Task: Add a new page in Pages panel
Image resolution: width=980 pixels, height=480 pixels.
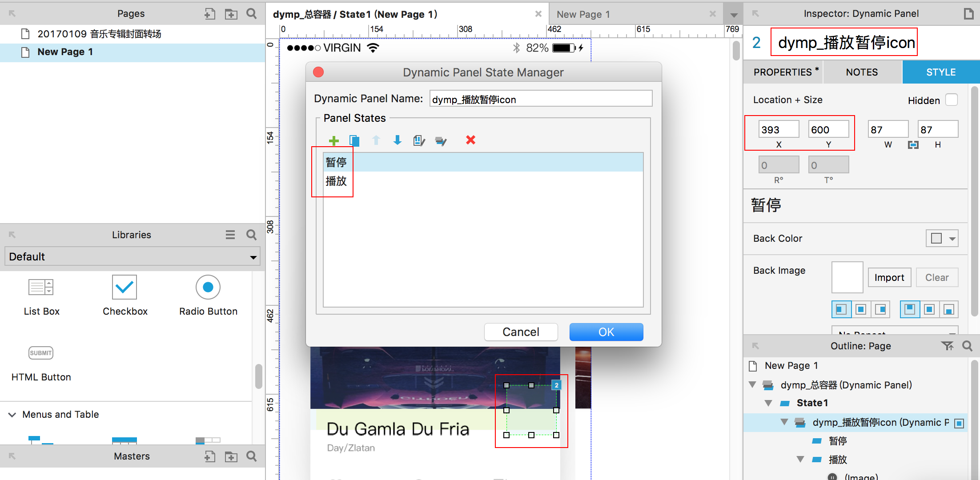Action: pos(209,14)
